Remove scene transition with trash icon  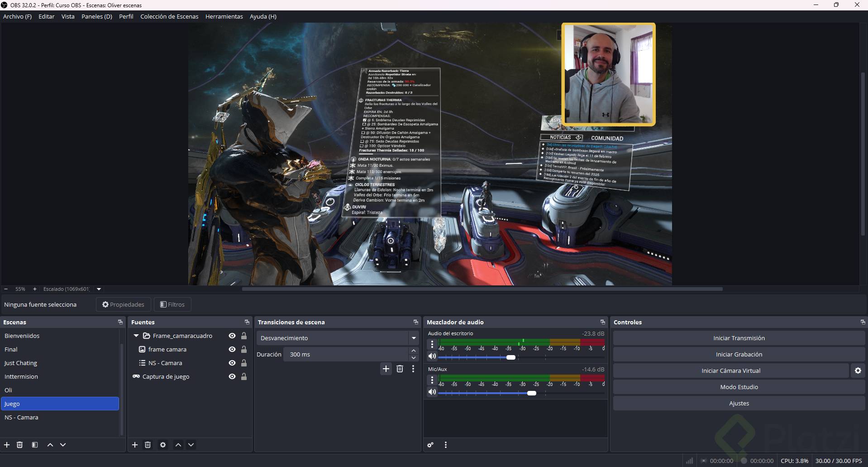[400, 369]
